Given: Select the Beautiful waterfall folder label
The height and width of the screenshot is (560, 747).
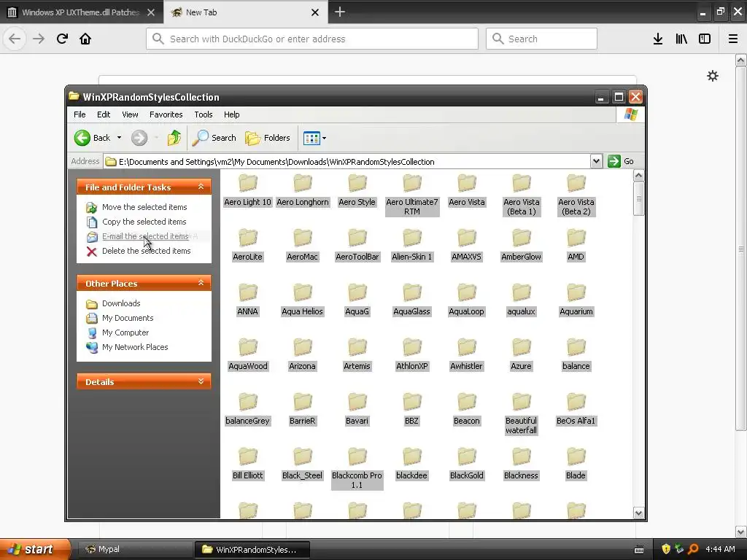Looking at the screenshot, I should tap(521, 425).
